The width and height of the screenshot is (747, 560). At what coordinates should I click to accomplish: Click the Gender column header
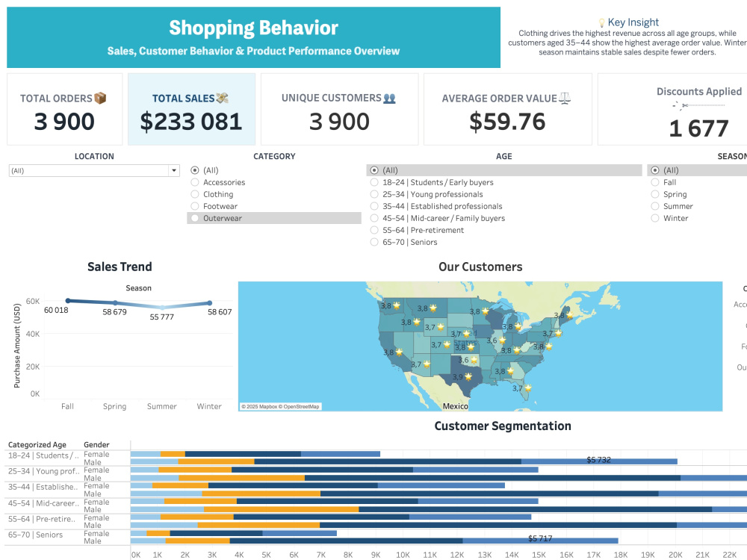(x=96, y=444)
